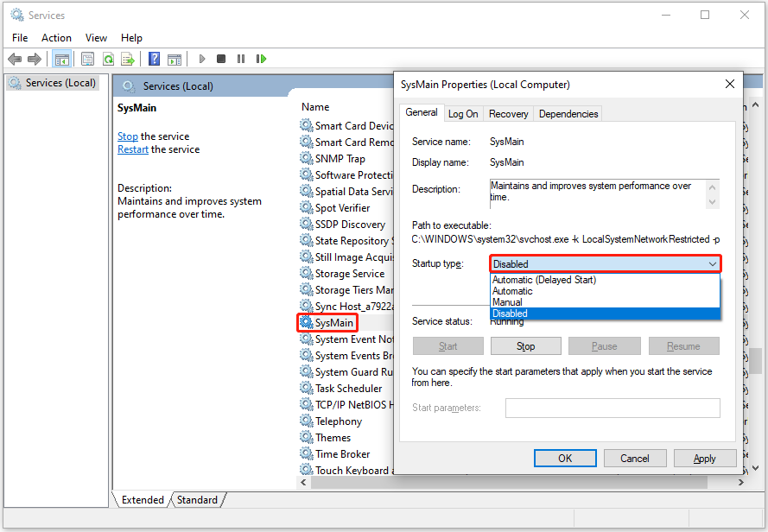
Task: Click the Start parameters input field
Action: (612, 408)
